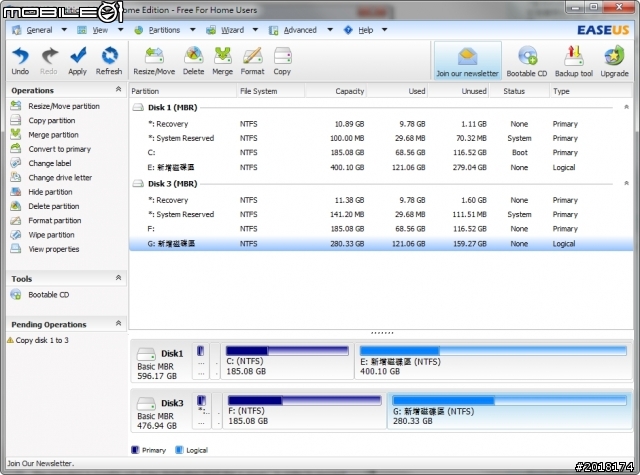Screen dimensions: 640x475
Task: Select Disk 3 Recovery partition row
Action: tap(381, 200)
